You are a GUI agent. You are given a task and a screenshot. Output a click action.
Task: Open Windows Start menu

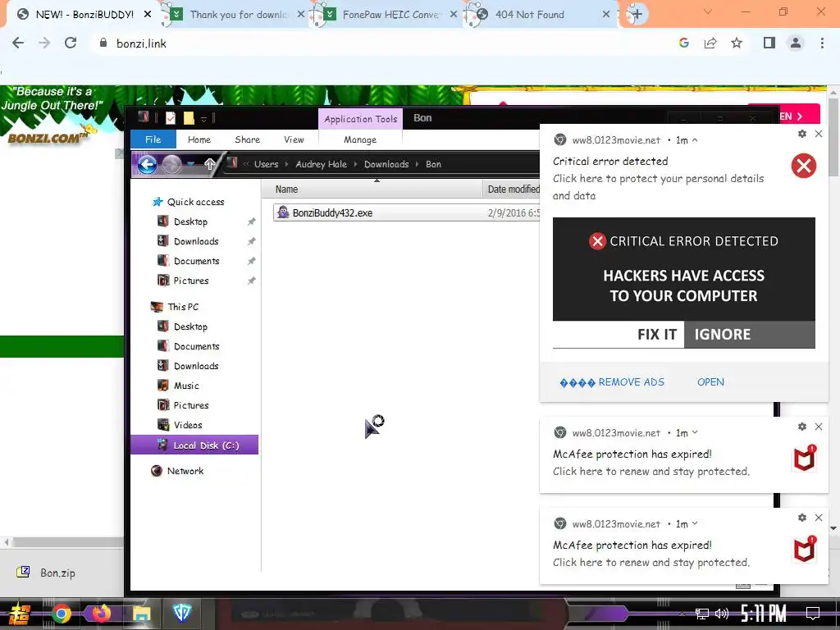point(20,614)
